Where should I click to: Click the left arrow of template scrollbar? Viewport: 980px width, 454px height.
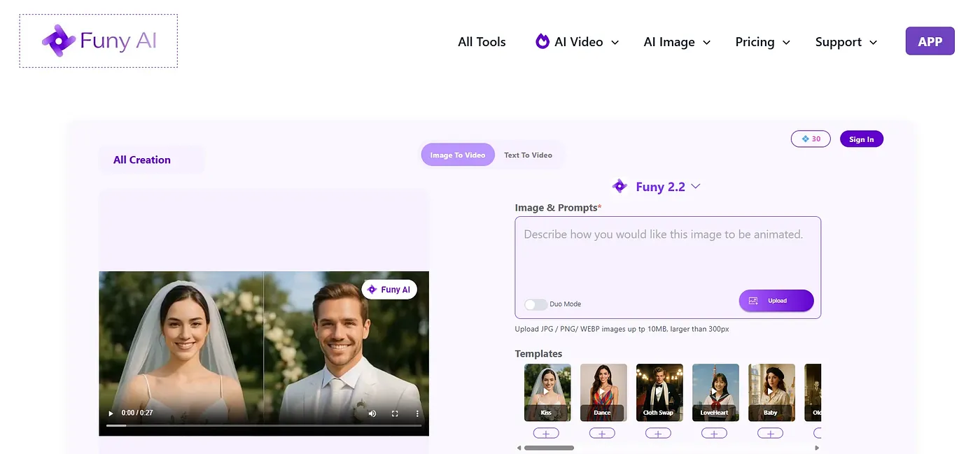point(519,448)
